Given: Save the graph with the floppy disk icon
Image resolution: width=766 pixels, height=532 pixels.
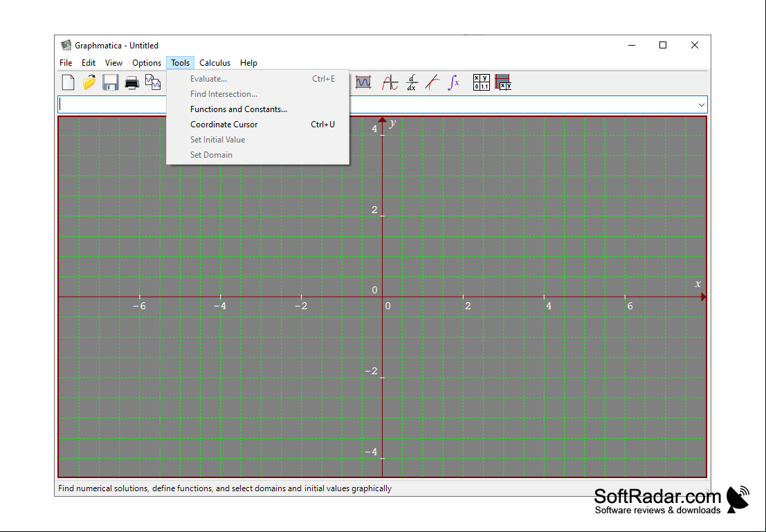Looking at the screenshot, I should [x=111, y=82].
